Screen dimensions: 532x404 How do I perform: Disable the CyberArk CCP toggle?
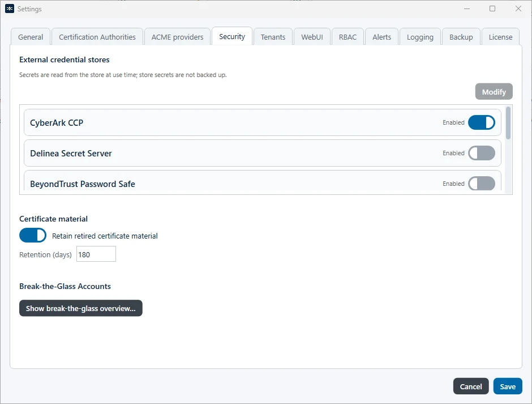coord(482,122)
